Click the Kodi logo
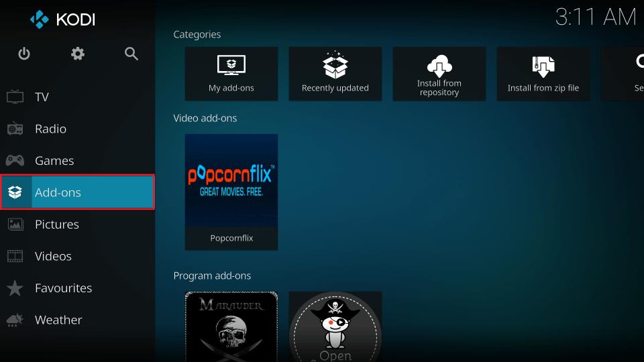The image size is (644, 362). 62,19
